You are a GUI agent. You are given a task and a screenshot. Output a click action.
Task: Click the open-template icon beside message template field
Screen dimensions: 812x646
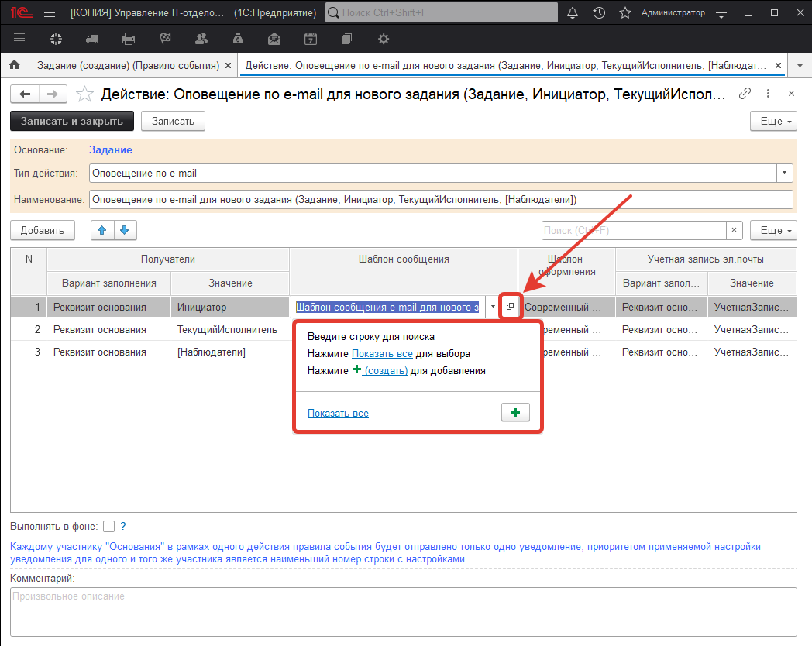click(x=510, y=307)
